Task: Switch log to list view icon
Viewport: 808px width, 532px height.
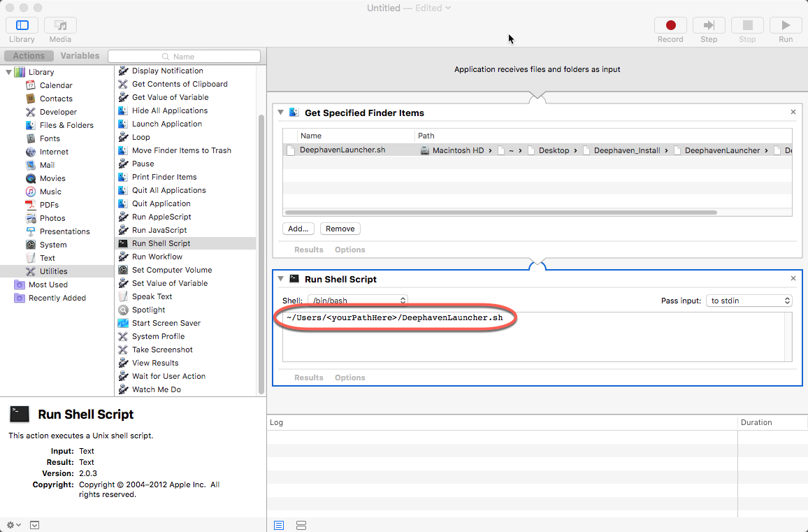Action: point(279,525)
